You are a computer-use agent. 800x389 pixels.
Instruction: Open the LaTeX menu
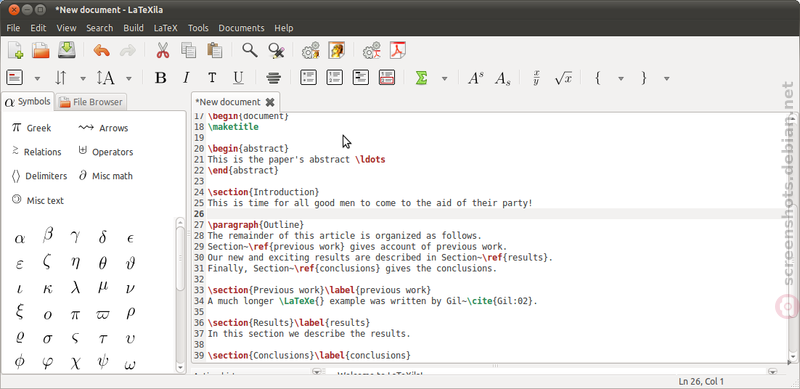click(x=166, y=28)
